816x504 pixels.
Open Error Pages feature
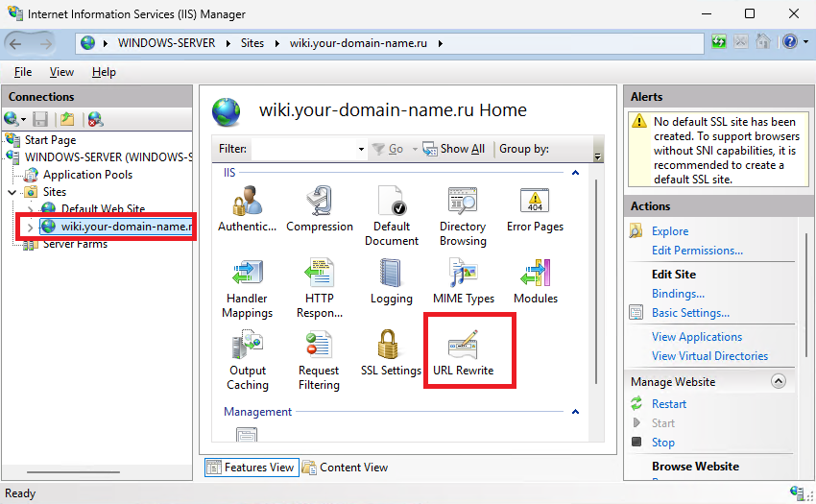[535, 208]
